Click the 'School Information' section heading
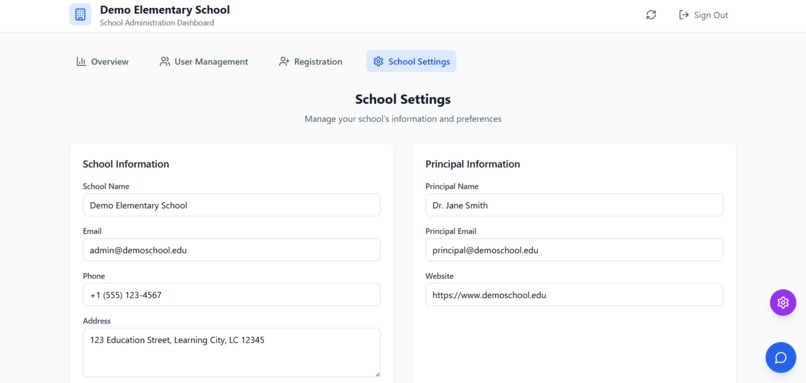 [126, 164]
